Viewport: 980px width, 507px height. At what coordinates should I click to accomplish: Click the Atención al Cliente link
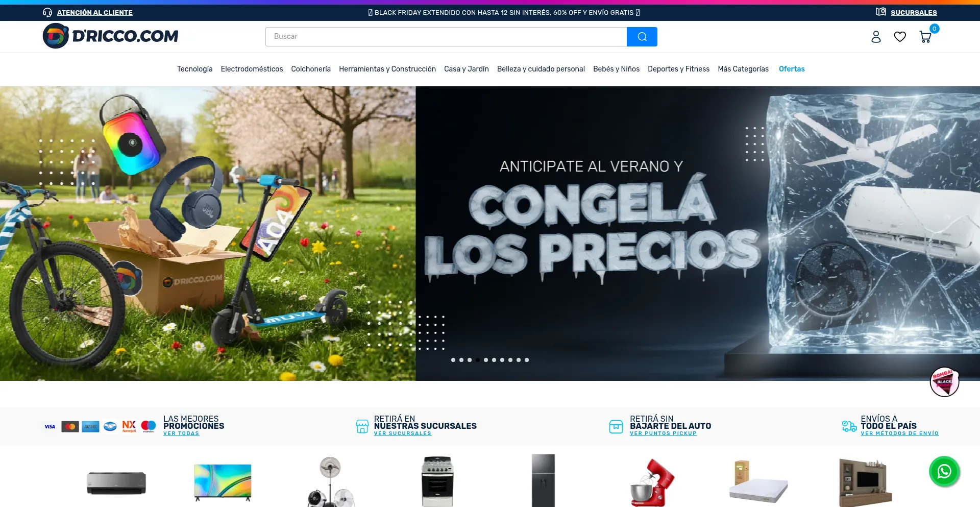point(94,12)
